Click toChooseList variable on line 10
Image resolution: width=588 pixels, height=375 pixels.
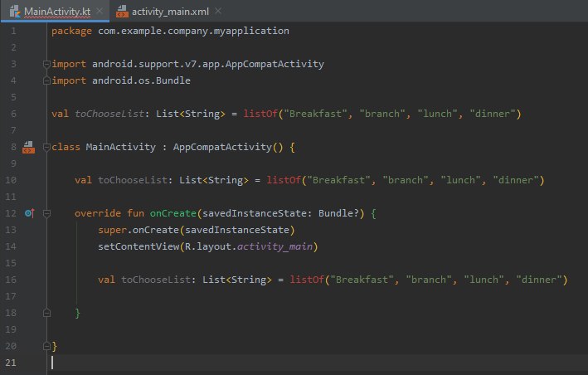coord(133,180)
